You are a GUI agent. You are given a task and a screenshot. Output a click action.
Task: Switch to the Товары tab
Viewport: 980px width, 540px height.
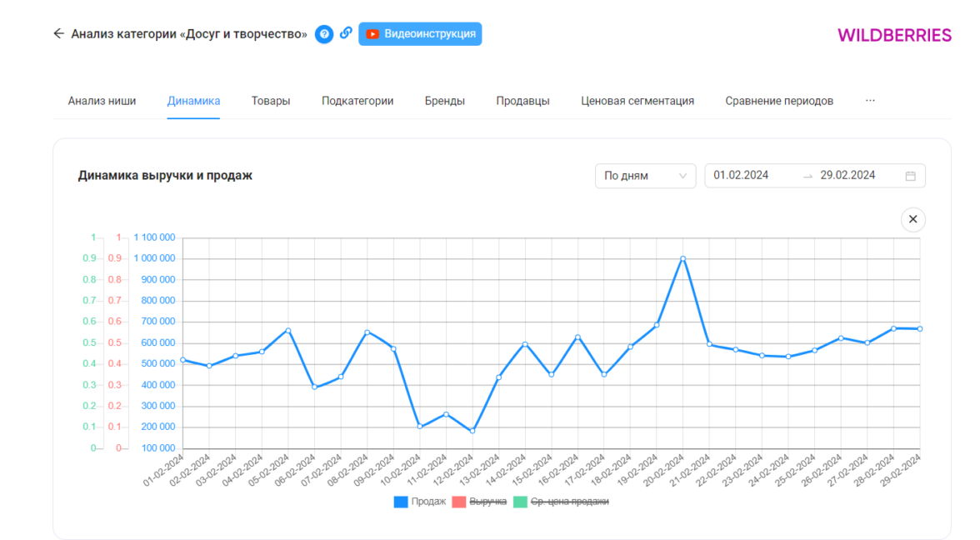(x=271, y=101)
